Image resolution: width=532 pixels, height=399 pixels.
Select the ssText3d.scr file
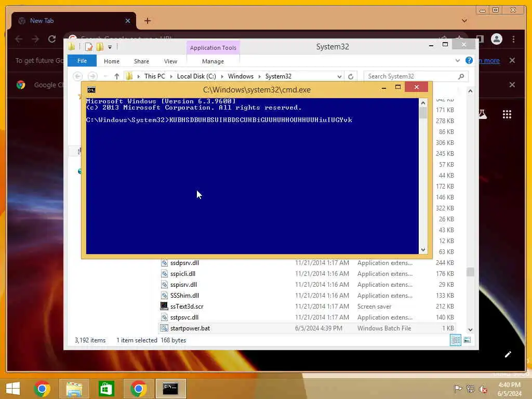[x=307, y=307]
